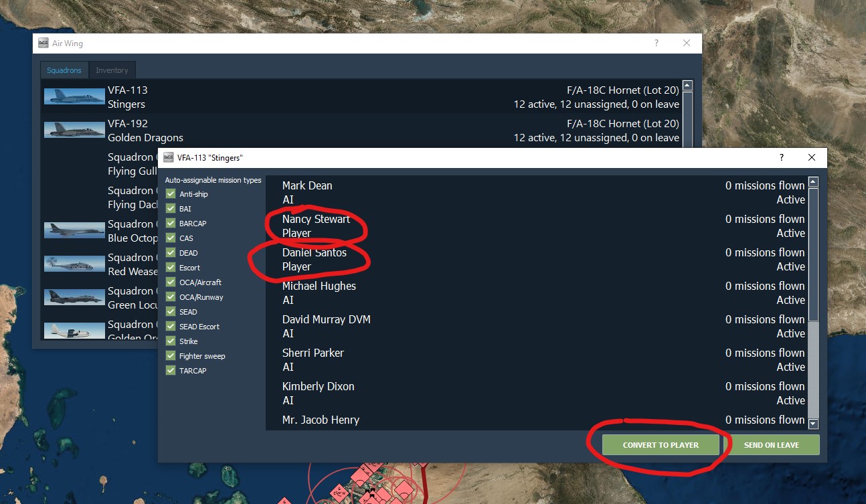
Task: Select pilot Mr. Jacob Henry
Action: [537, 420]
